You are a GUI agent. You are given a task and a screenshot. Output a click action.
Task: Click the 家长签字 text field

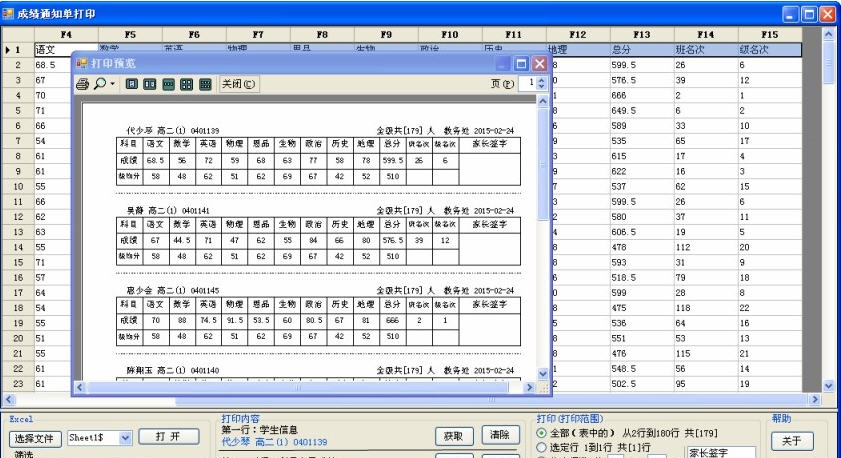pyautogui.click(x=721, y=453)
